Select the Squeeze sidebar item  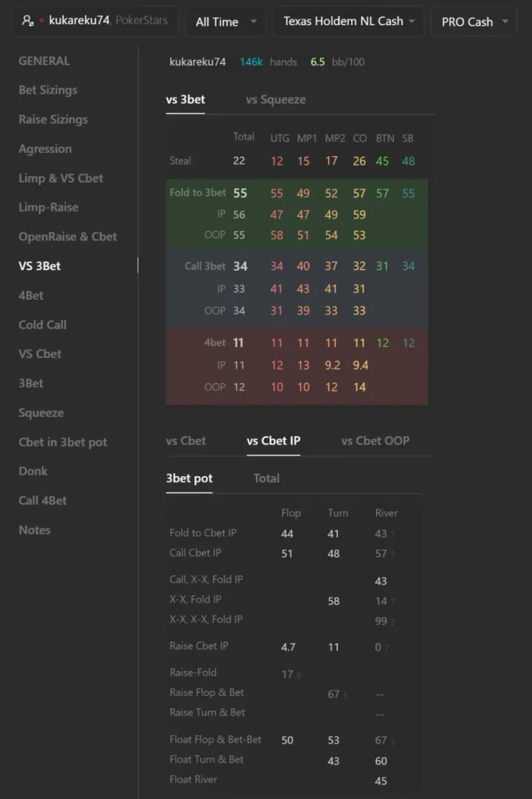[41, 413]
